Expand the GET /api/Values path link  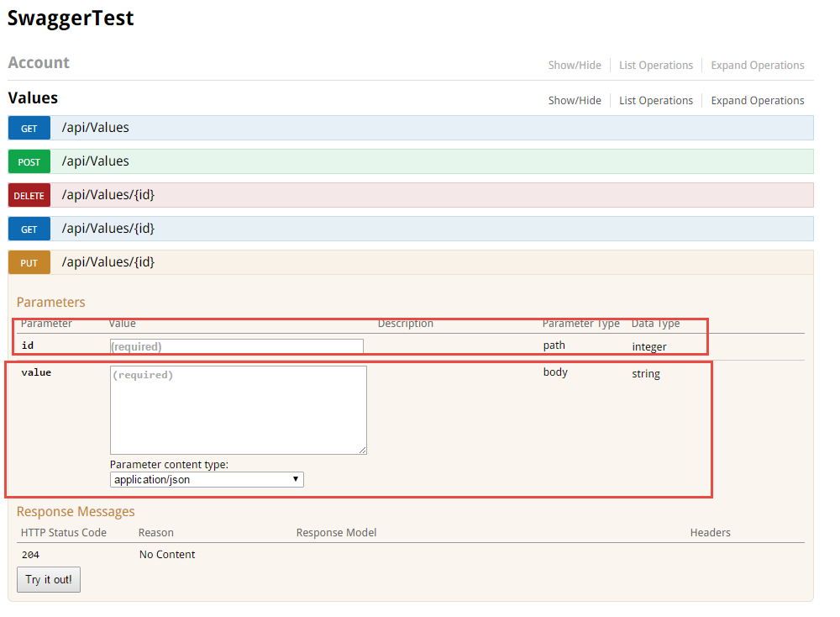click(96, 128)
